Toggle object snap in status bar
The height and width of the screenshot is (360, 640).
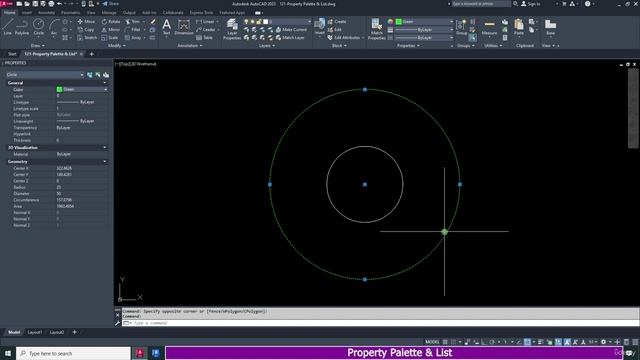click(x=527, y=342)
